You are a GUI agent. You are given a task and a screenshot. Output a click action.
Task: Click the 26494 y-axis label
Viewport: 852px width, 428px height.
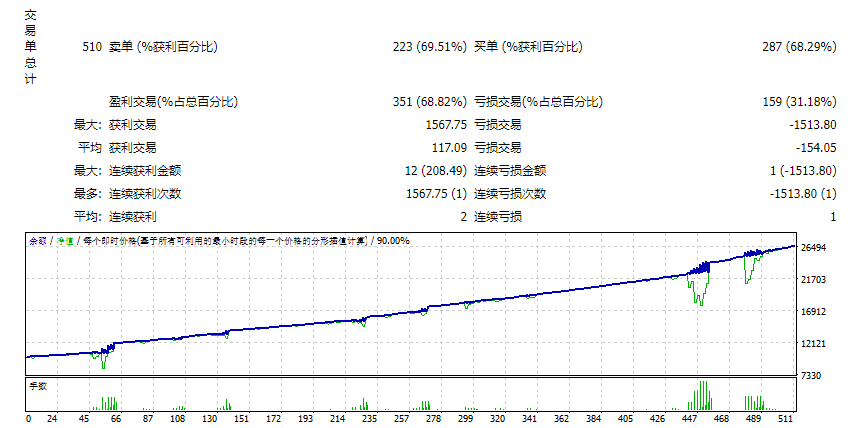pos(813,248)
